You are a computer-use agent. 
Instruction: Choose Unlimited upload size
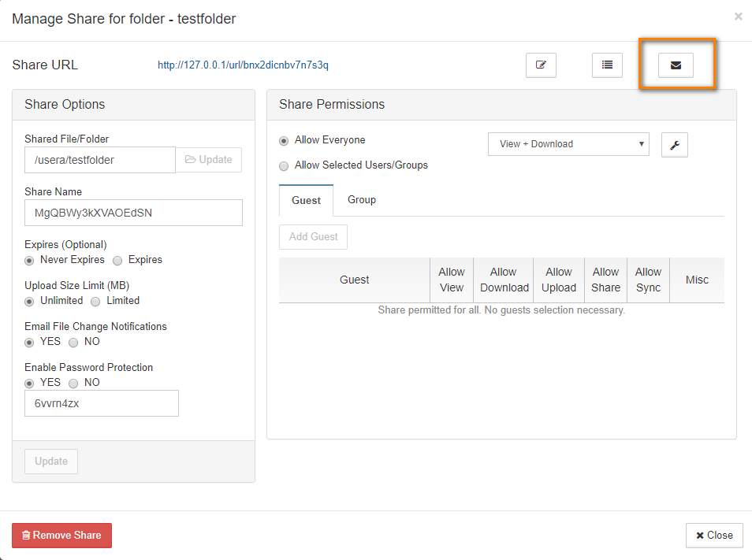coord(29,302)
